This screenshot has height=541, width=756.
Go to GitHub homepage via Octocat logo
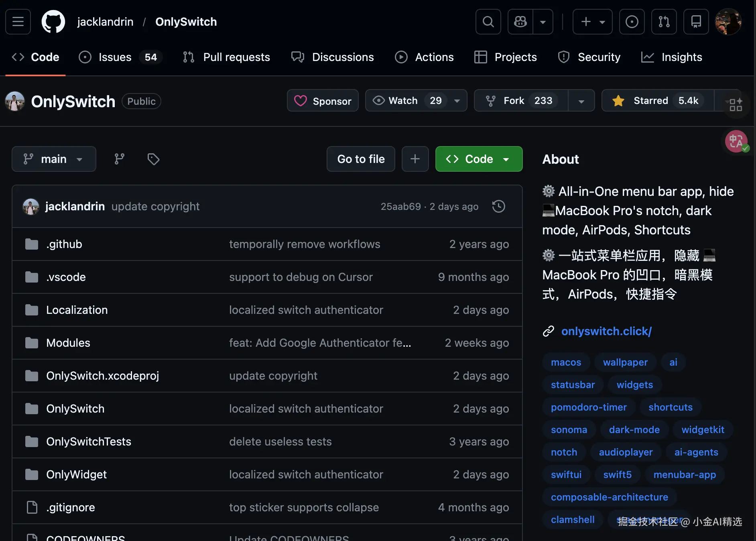[53, 22]
